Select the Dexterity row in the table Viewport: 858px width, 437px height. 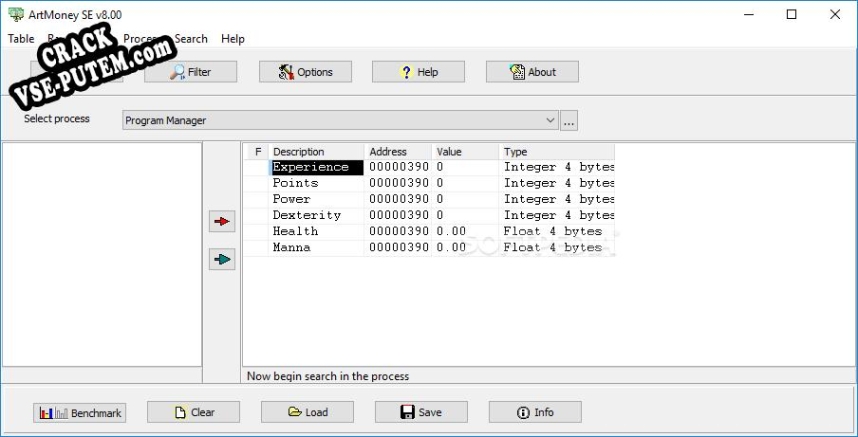(x=307, y=215)
